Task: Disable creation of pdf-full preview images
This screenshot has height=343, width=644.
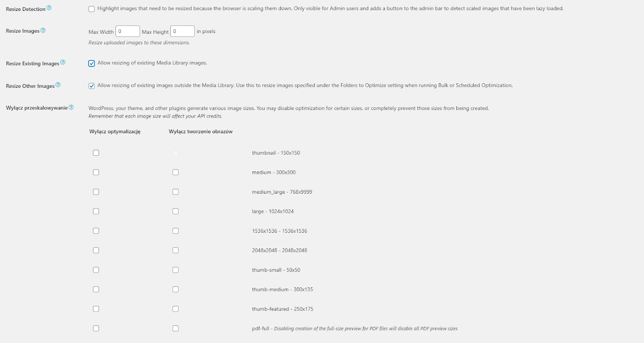Action: 175,329
